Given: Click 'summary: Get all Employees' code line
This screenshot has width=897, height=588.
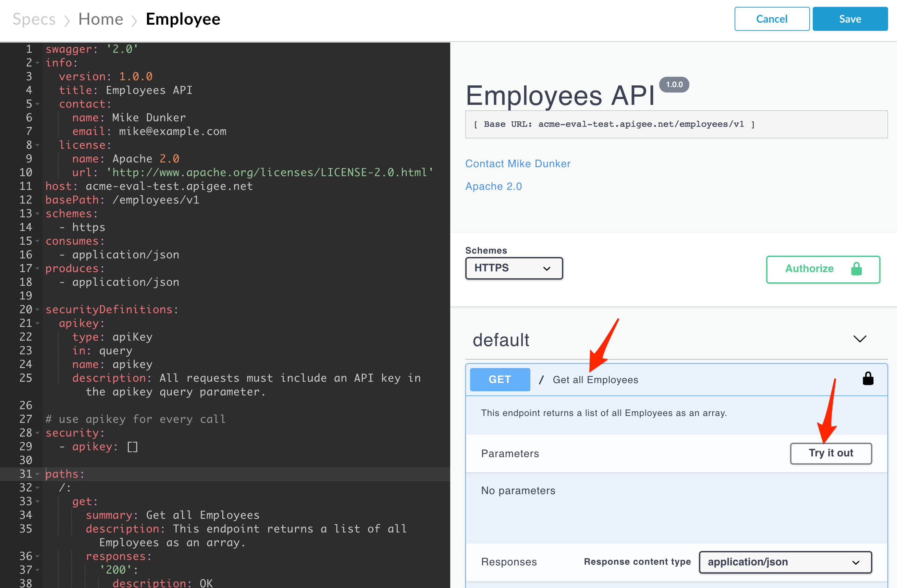Looking at the screenshot, I should [x=173, y=515].
